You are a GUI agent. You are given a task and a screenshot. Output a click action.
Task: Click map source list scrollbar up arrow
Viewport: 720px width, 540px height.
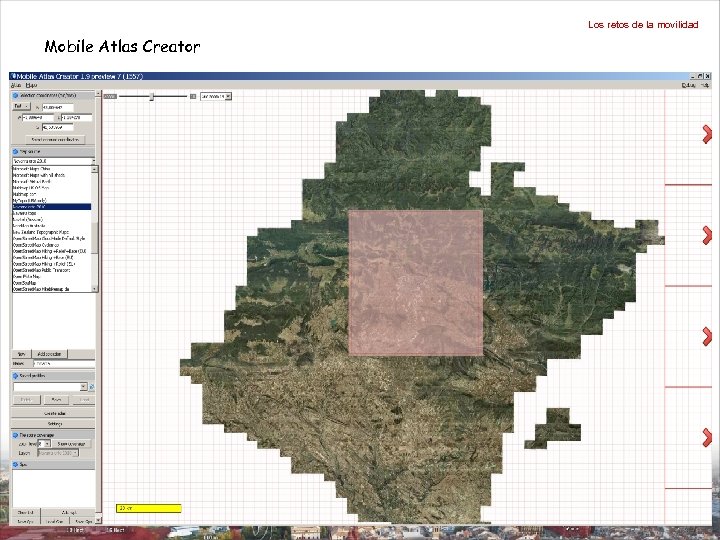[95, 169]
